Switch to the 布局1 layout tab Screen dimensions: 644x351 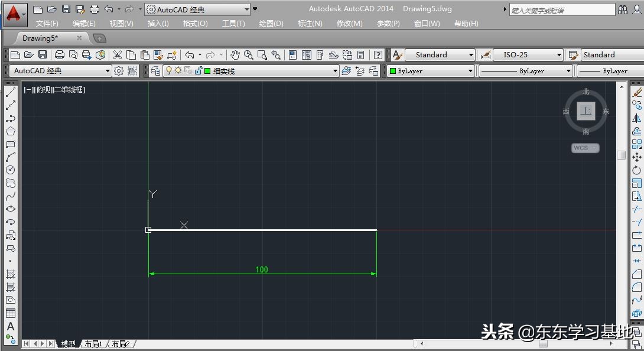[93, 343]
